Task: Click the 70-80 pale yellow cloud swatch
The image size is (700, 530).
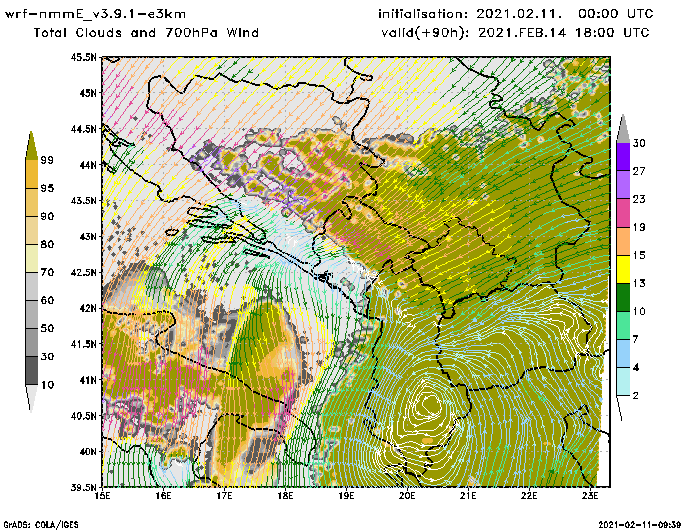Action: pos(31,258)
